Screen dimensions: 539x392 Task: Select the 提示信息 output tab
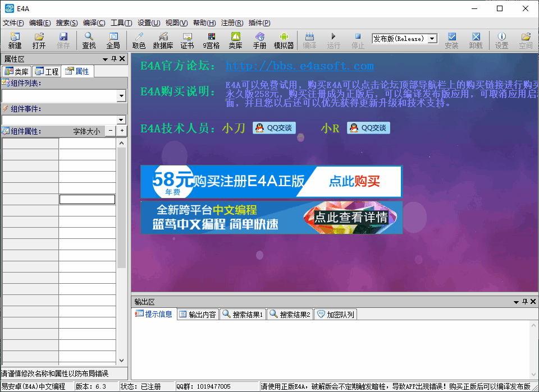coord(154,314)
